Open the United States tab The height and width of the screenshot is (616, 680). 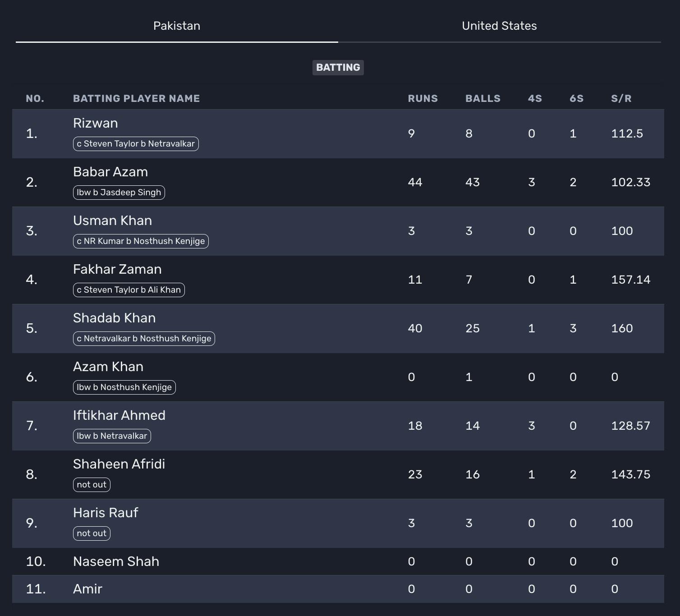499,26
